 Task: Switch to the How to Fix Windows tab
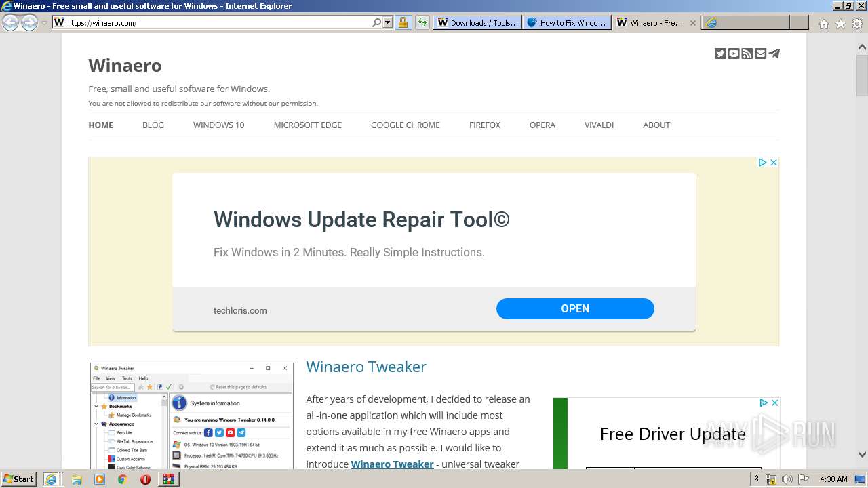click(566, 22)
